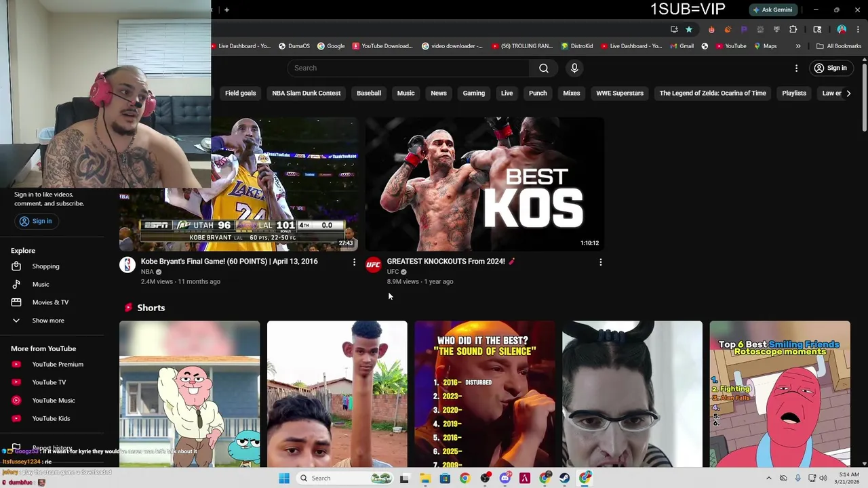This screenshot has width=868, height=488.
Task: Open options menu for GREATEST KNOCKOUTS video
Action: 600,262
